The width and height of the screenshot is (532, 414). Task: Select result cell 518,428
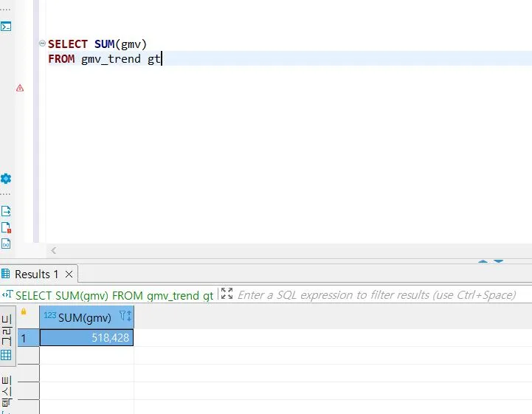pos(86,338)
